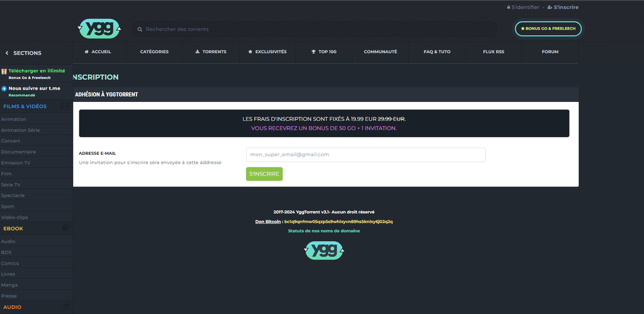Image resolution: width=644 pixels, height=314 pixels.
Task: Open the Flux RSS menu item
Action: 494,52
